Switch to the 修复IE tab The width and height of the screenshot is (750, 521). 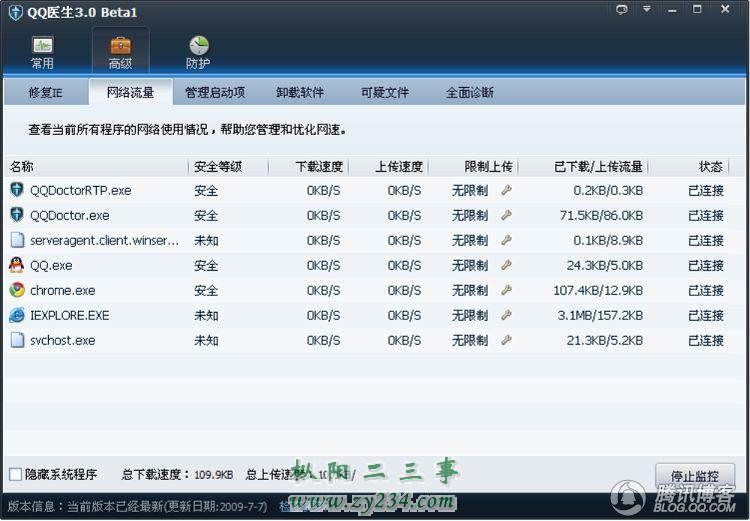(45, 92)
